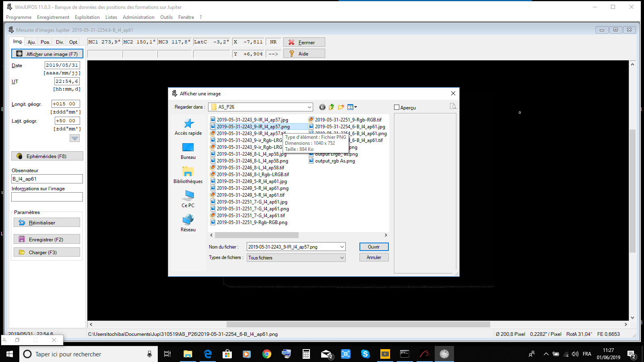Click the Ouvrir button
The image size is (644, 362).
(374, 247)
